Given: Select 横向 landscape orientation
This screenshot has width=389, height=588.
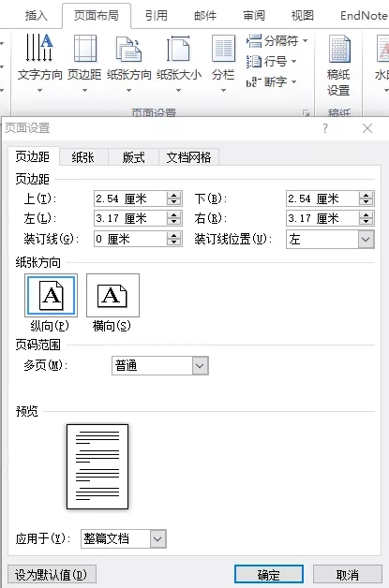Looking at the screenshot, I should [x=112, y=296].
